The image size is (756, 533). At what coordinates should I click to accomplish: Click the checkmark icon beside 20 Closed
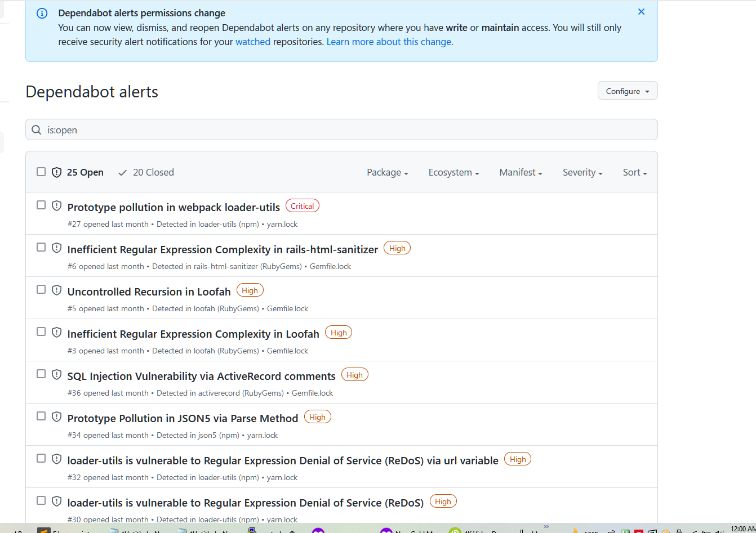pos(122,173)
